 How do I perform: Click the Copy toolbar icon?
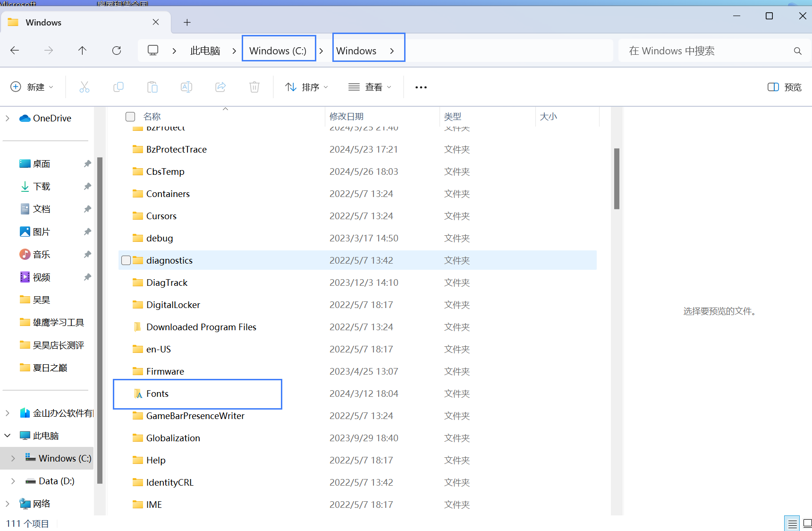tap(118, 87)
